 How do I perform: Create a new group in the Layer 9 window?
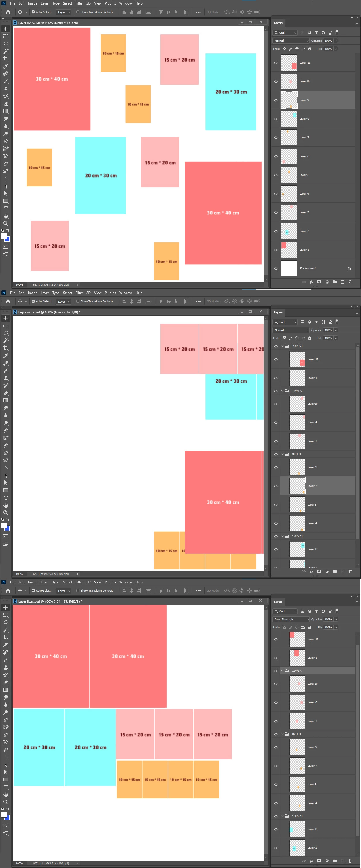coord(335,282)
